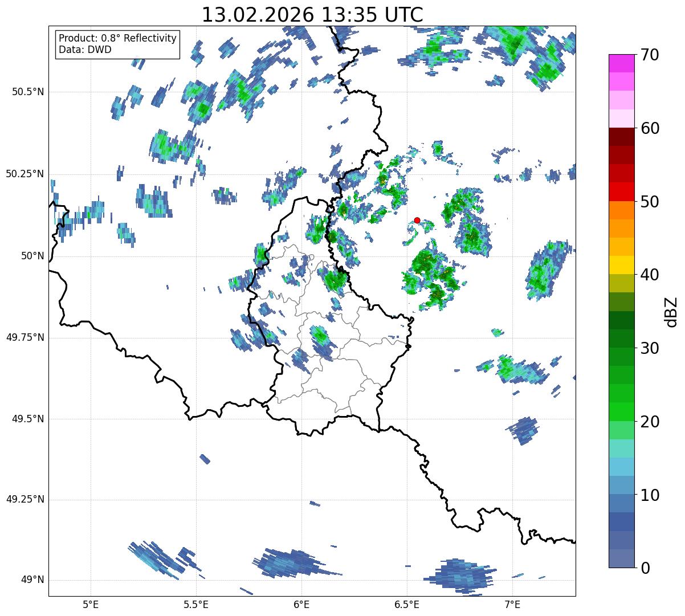Click the 'Data: DWD' label
685x616 pixels.
pos(85,50)
